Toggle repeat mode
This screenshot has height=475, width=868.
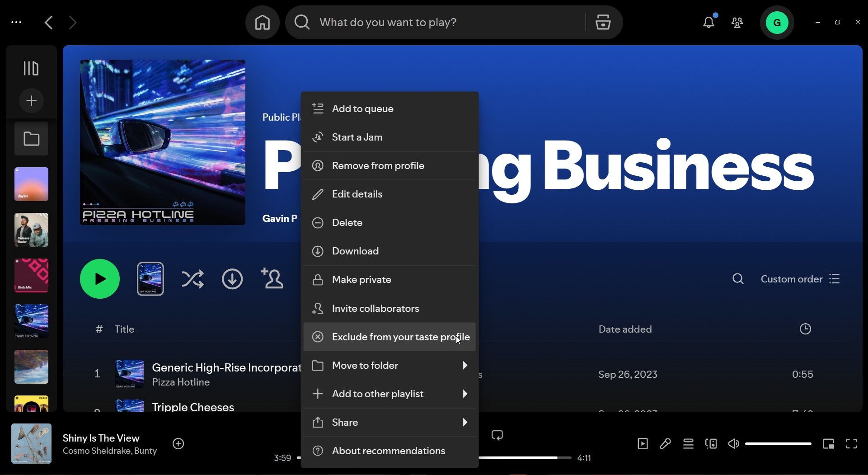(497, 435)
